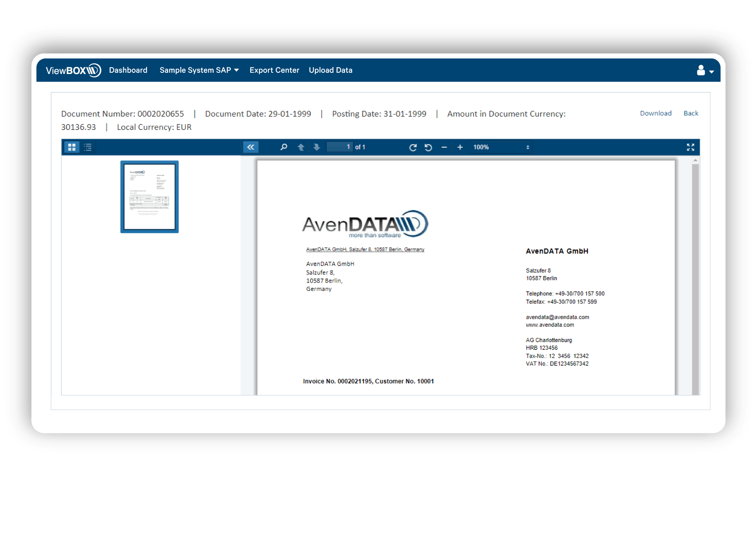Open the user account menu
Viewport: 756px width, 533px height.
(x=703, y=70)
